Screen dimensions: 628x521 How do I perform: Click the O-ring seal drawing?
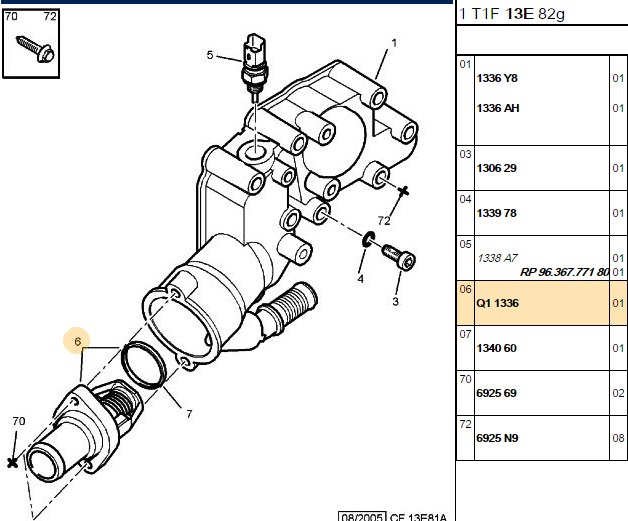143,365
